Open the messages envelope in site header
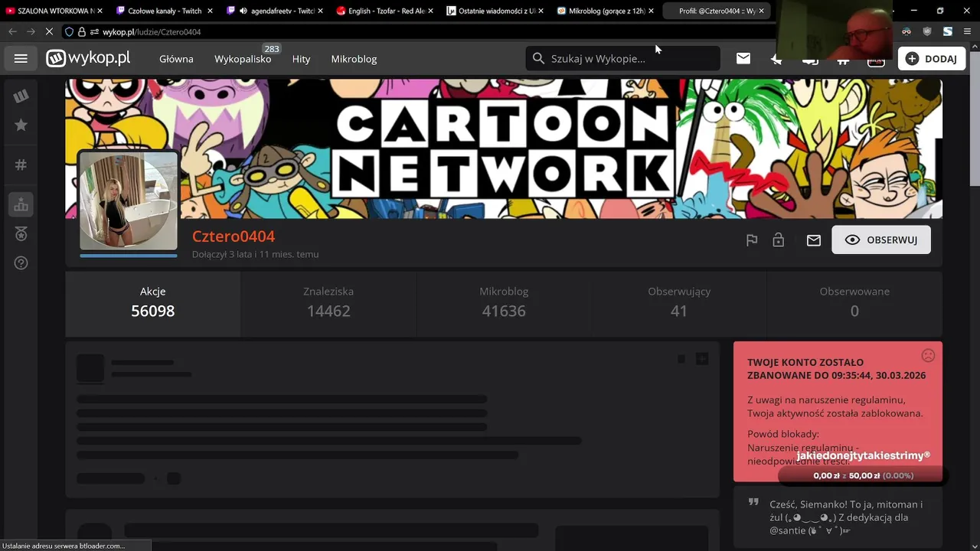980x551 pixels. pos(743,58)
